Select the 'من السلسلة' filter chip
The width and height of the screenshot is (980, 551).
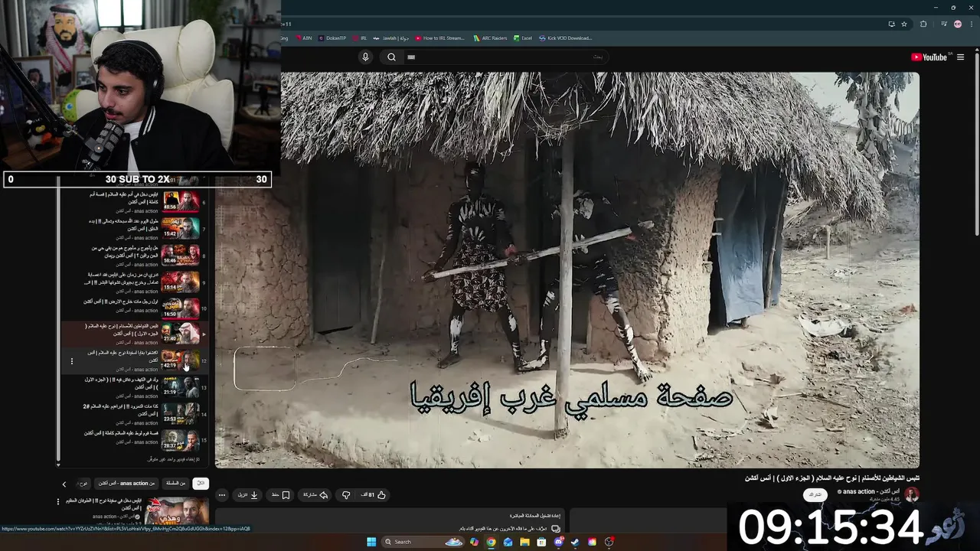tap(175, 483)
